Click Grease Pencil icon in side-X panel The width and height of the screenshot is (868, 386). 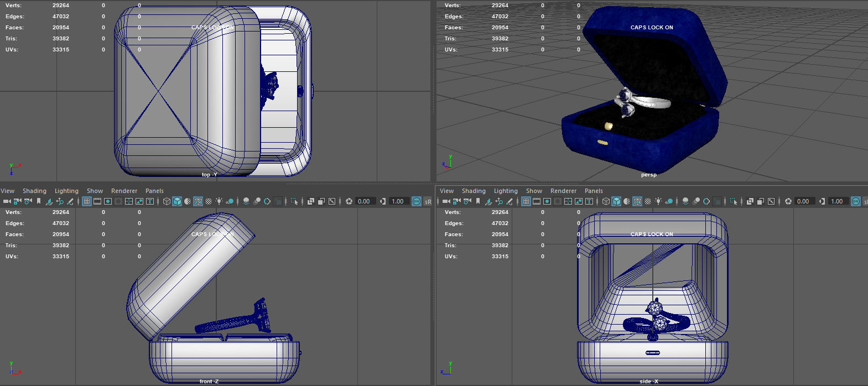[510, 201]
